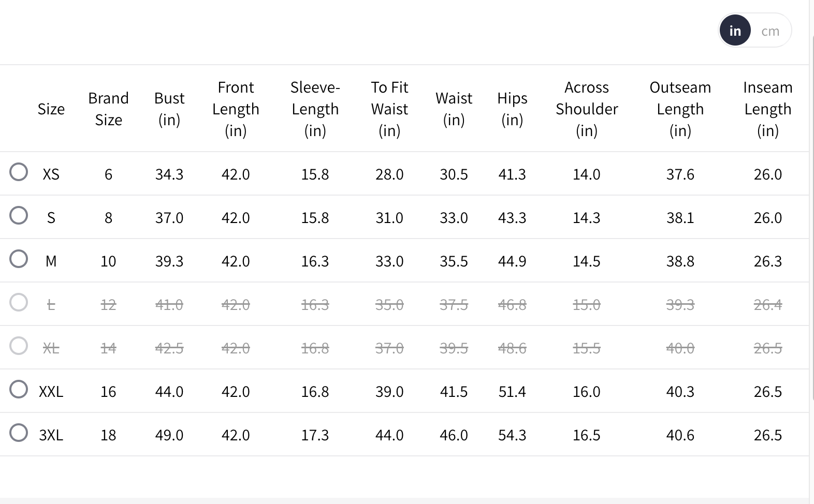
Task: Click the Bust (in) column header
Action: click(x=169, y=109)
